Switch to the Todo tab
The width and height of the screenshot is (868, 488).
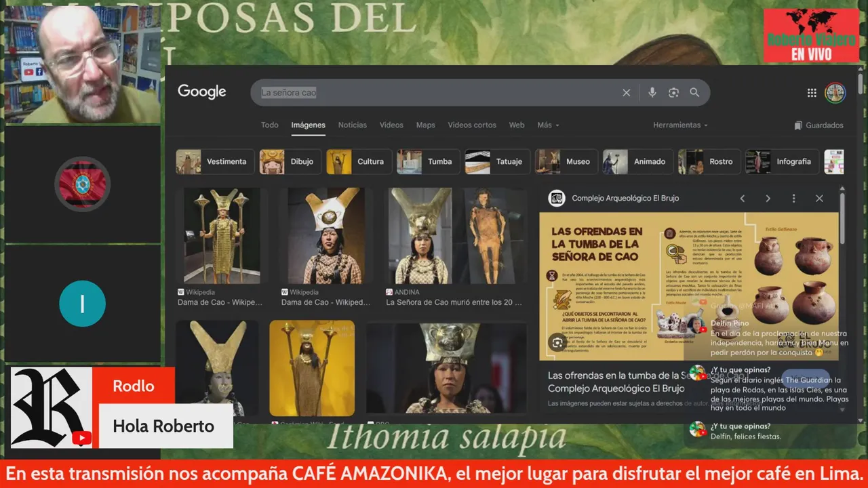click(270, 125)
